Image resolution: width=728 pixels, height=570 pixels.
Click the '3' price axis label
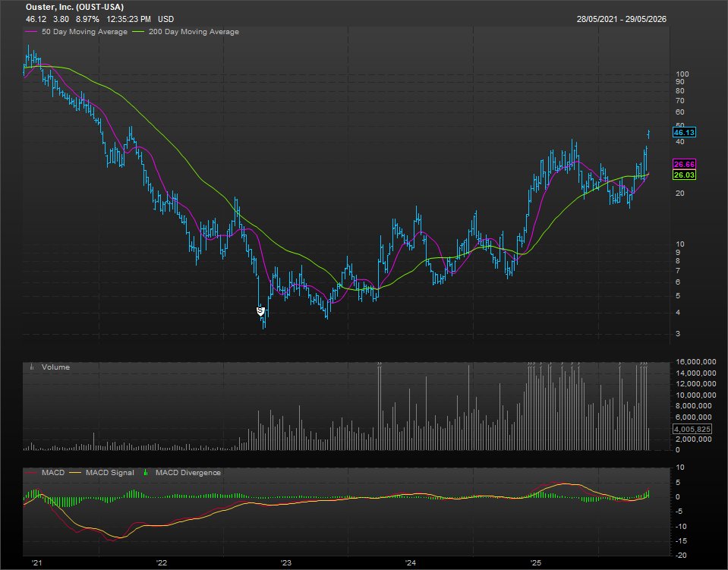point(679,334)
